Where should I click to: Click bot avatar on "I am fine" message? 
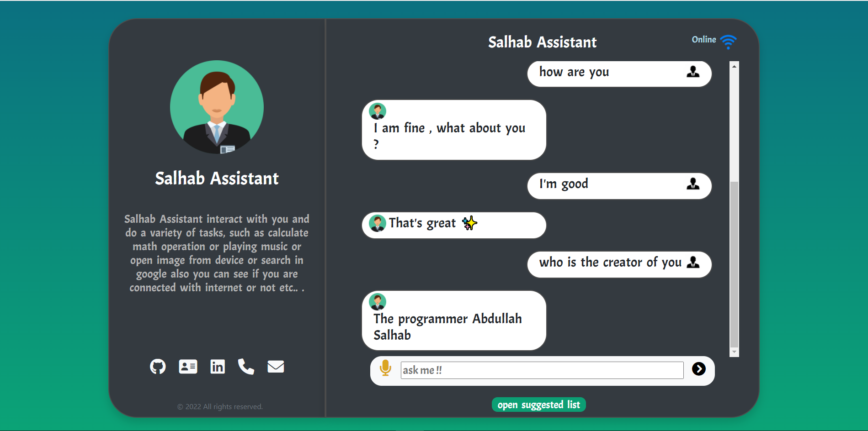point(378,110)
